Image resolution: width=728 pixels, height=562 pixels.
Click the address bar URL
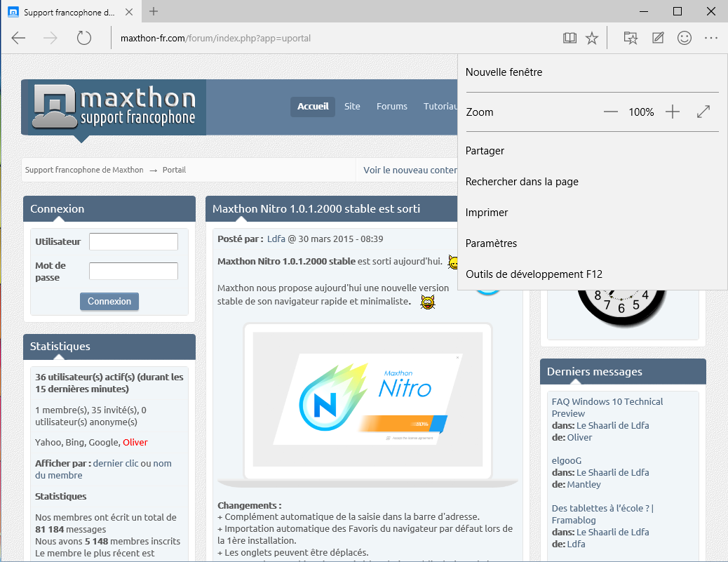pyautogui.click(x=215, y=38)
